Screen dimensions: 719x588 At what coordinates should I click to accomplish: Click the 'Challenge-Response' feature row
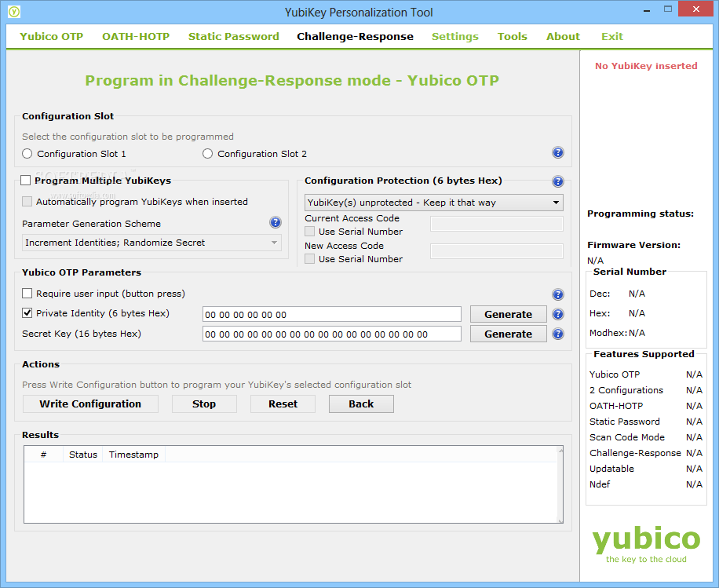click(646, 453)
